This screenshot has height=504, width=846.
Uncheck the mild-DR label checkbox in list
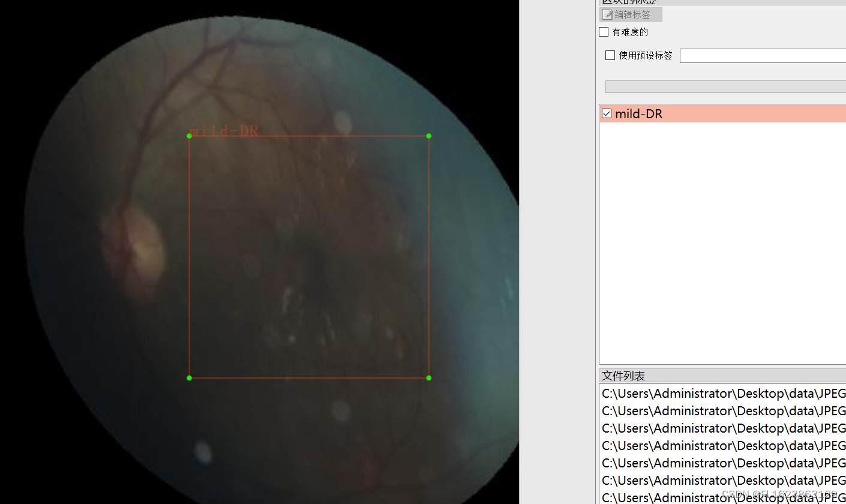point(607,113)
